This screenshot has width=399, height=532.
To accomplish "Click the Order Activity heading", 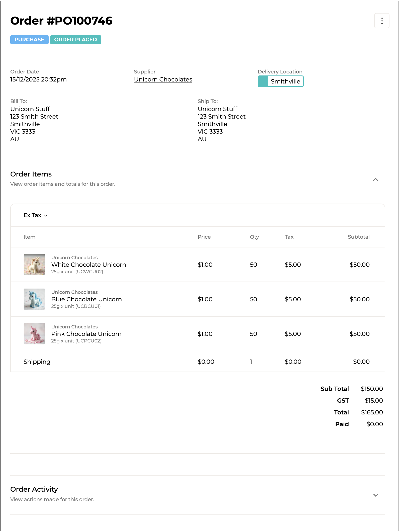I will pos(34,489).
